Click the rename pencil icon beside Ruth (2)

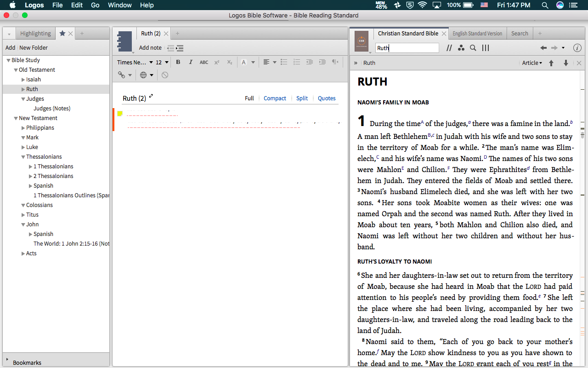click(x=151, y=96)
